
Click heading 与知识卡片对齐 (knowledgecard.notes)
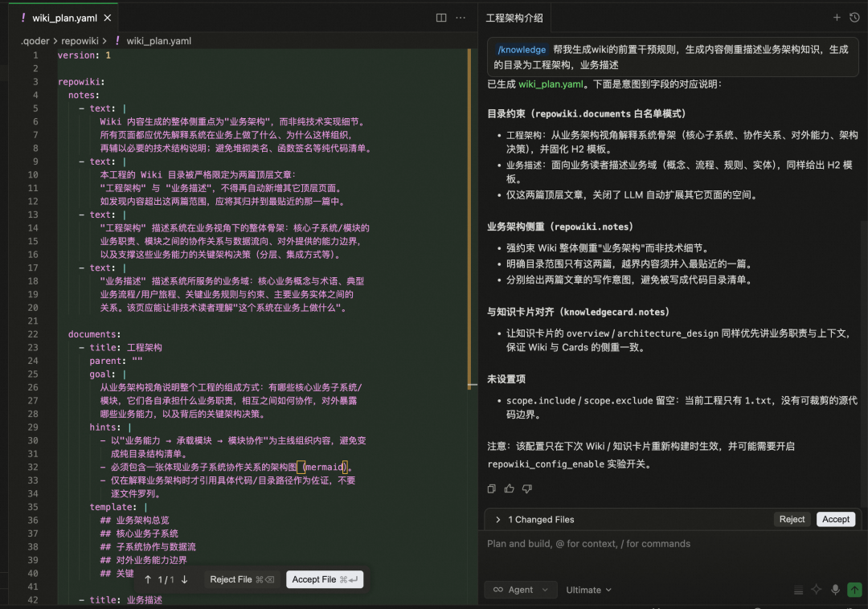[x=578, y=312]
